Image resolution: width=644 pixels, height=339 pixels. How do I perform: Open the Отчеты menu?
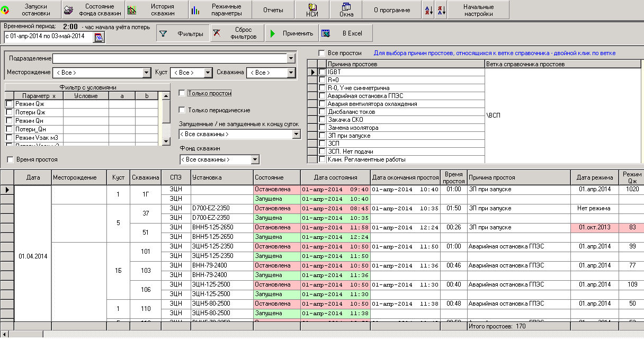point(273,10)
